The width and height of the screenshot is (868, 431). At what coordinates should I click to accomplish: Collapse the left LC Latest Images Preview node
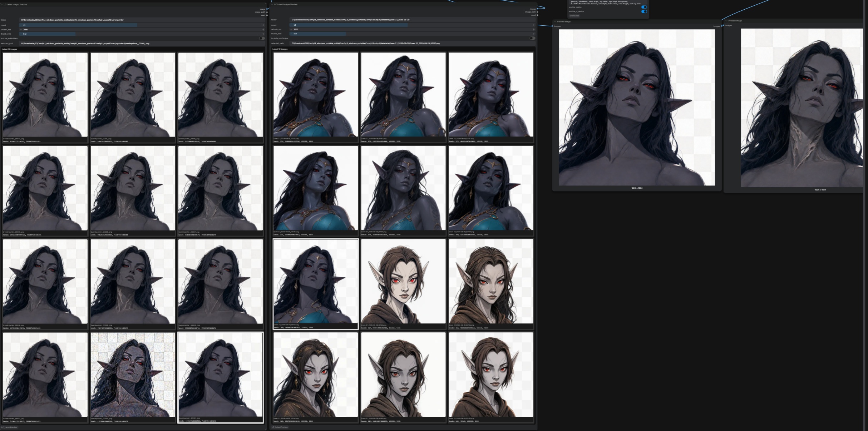click(2, 5)
